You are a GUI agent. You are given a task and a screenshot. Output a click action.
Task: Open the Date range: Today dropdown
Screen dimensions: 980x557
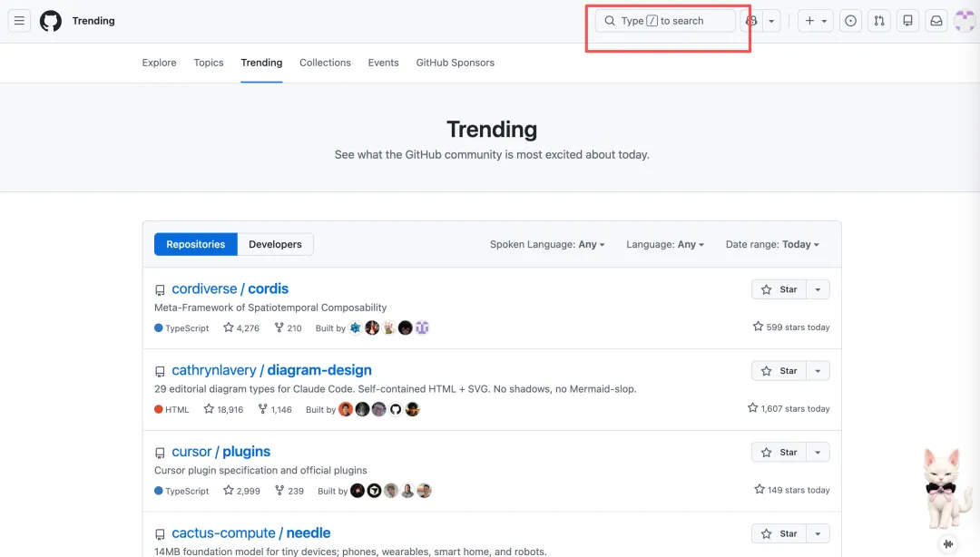(x=772, y=244)
